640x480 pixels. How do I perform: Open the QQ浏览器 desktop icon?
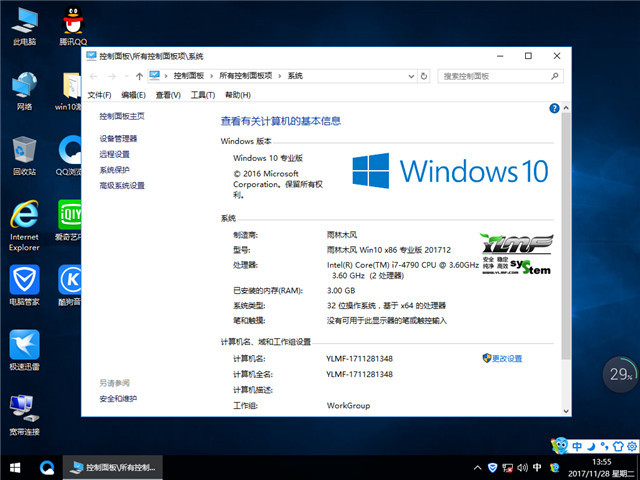[x=69, y=156]
